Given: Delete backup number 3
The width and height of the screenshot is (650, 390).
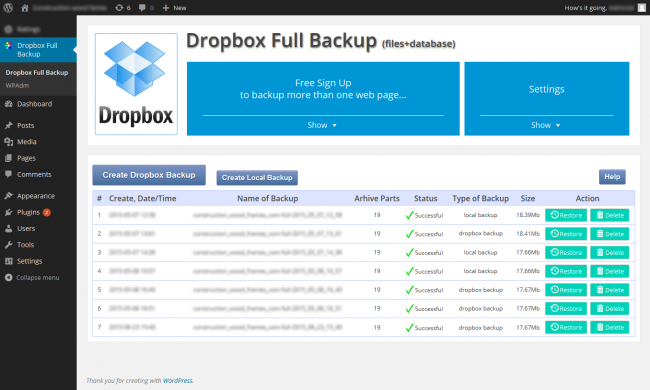Looking at the screenshot, I should click(x=609, y=252).
